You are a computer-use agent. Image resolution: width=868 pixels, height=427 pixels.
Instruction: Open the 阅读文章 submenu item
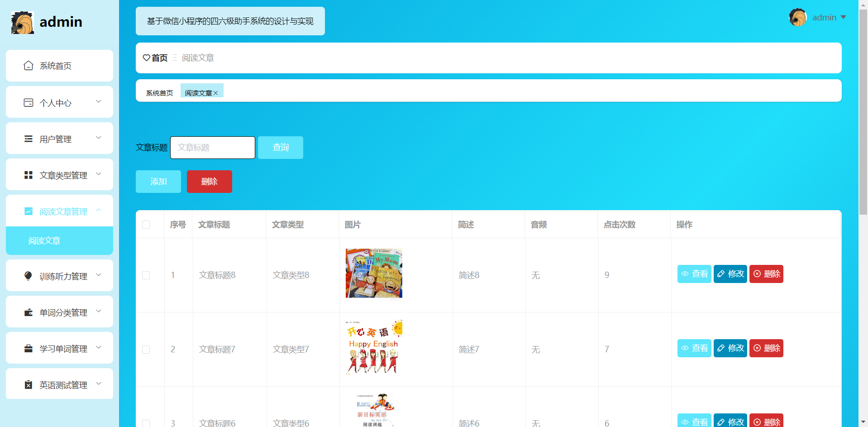59,240
